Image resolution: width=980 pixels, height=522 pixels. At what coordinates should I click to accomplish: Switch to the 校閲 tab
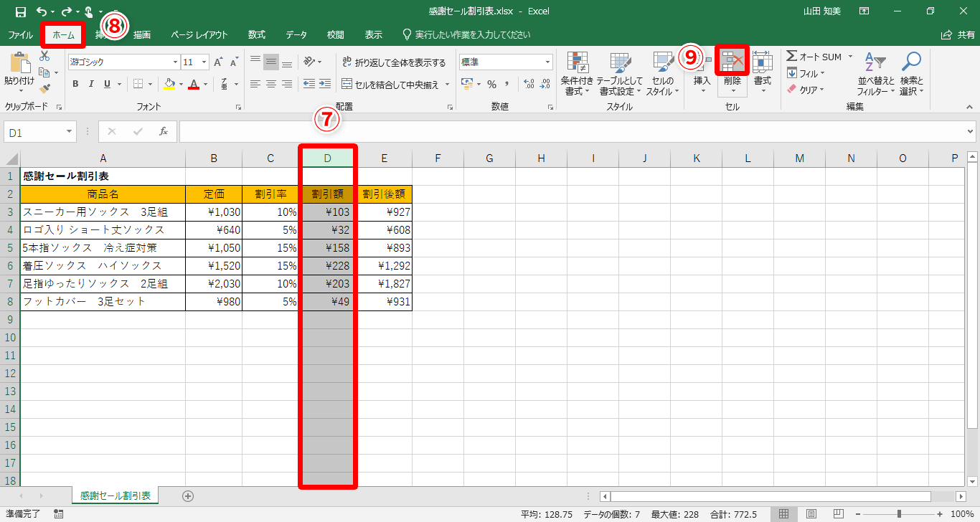coord(335,34)
